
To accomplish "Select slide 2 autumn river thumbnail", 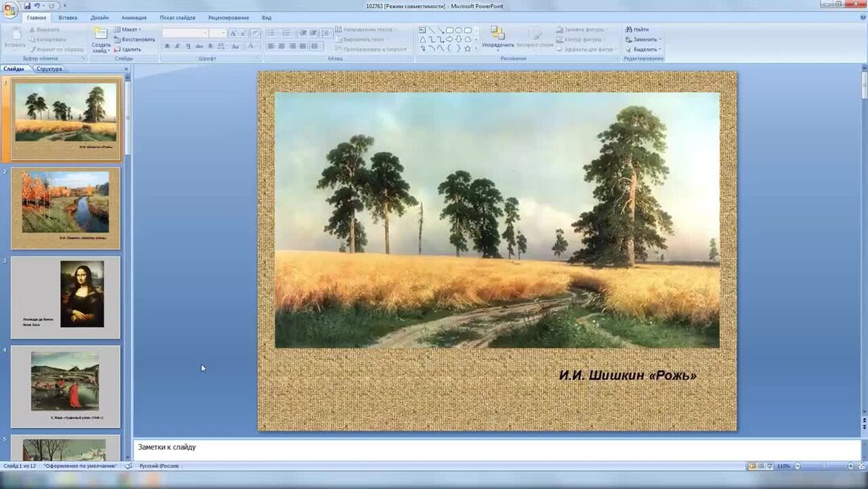I will click(65, 208).
